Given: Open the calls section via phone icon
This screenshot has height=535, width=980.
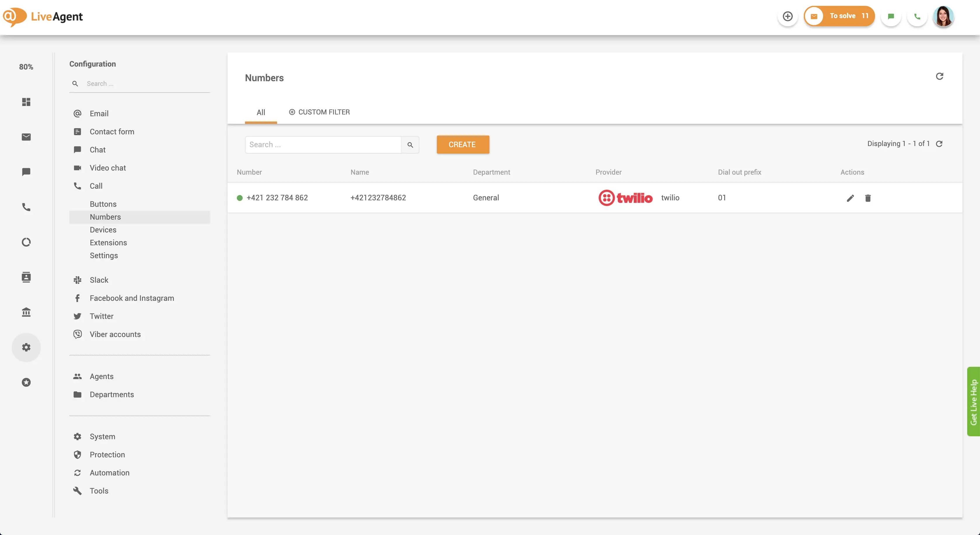Looking at the screenshot, I should pyautogui.click(x=26, y=207).
